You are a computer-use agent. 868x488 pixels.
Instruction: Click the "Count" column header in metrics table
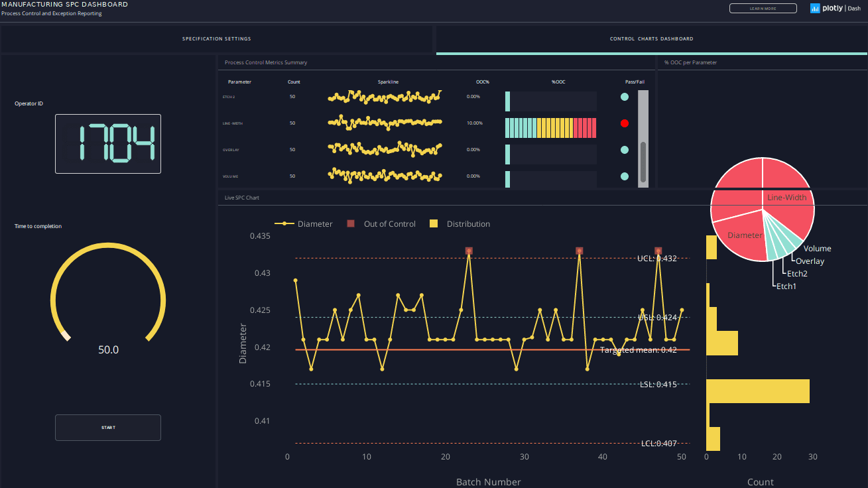[x=294, y=82]
